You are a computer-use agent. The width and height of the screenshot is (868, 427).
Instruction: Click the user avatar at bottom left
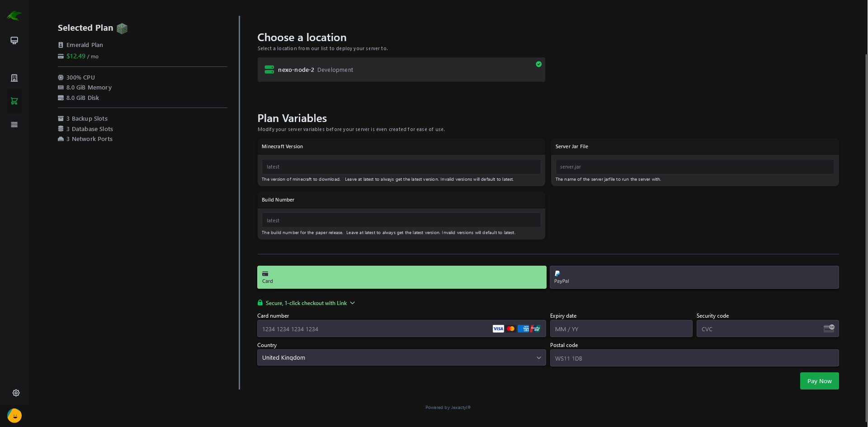coord(14,415)
